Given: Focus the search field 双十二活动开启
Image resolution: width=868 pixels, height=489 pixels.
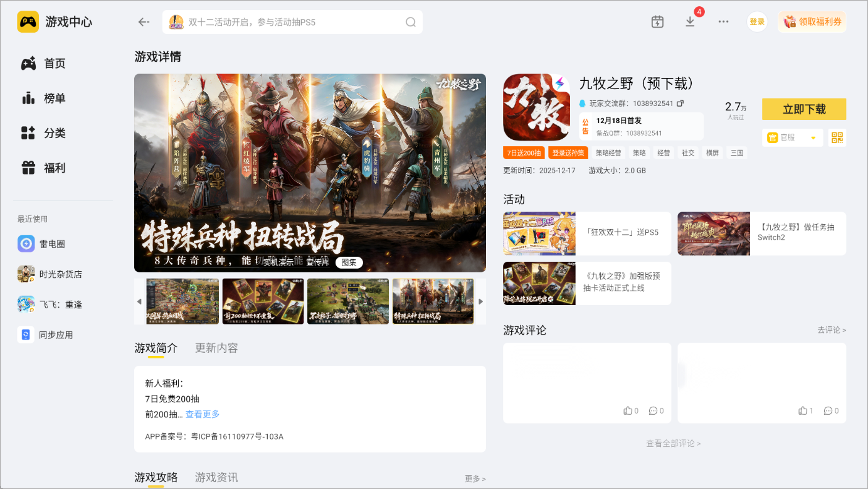Looking at the screenshot, I should 292,22.
